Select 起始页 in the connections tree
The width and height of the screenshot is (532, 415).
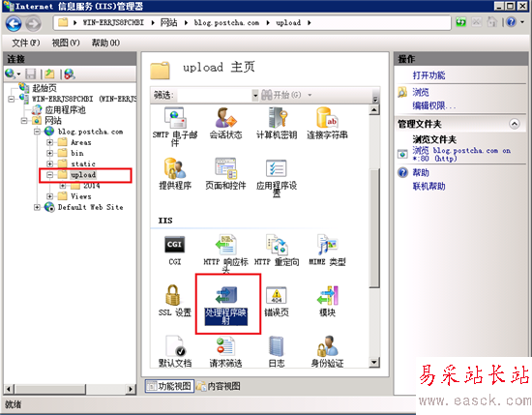(44, 88)
